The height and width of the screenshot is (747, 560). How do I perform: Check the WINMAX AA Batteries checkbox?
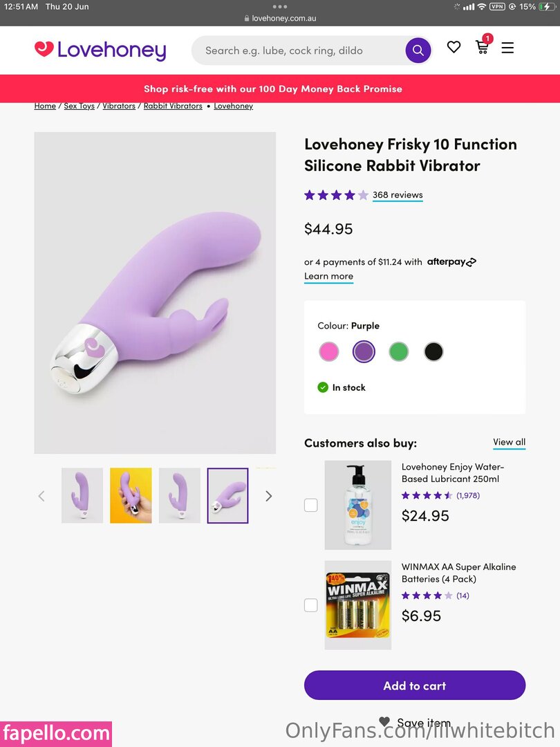pos(311,605)
